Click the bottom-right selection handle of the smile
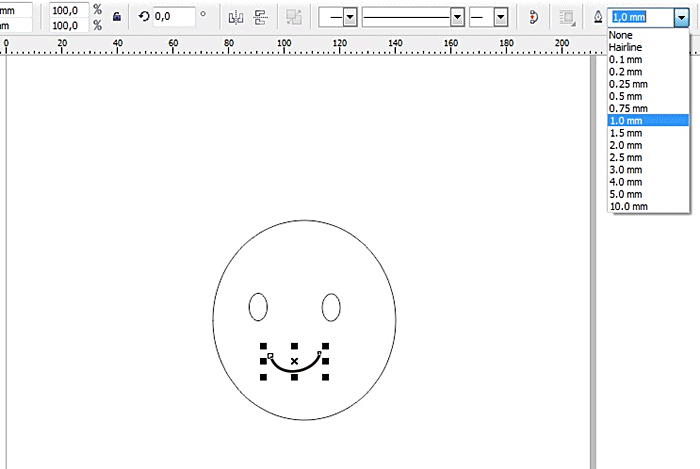700x469 pixels. (x=325, y=377)
